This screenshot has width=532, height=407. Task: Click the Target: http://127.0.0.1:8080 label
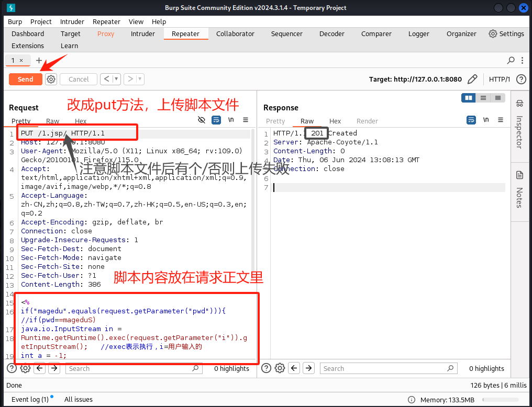click(x=415, y=80)
